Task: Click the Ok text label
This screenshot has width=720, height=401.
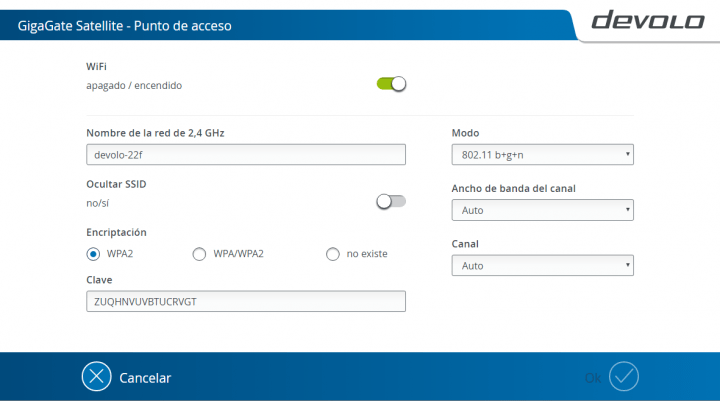Action: click(x=593, y=378)
